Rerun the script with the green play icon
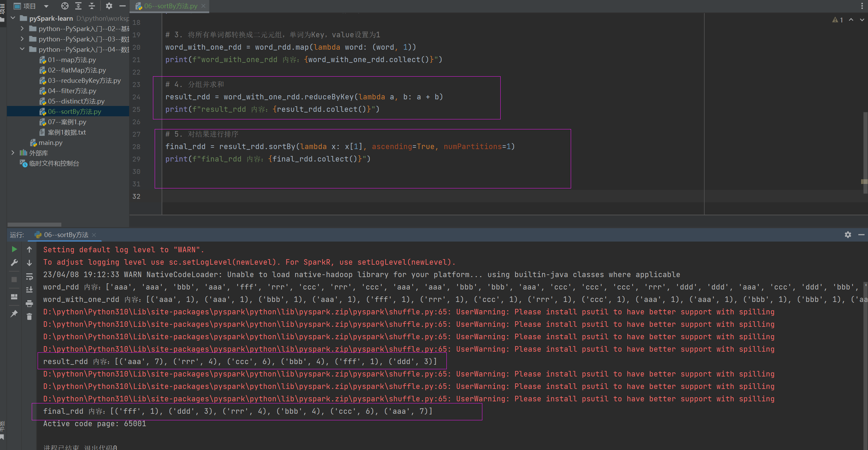 14,249
